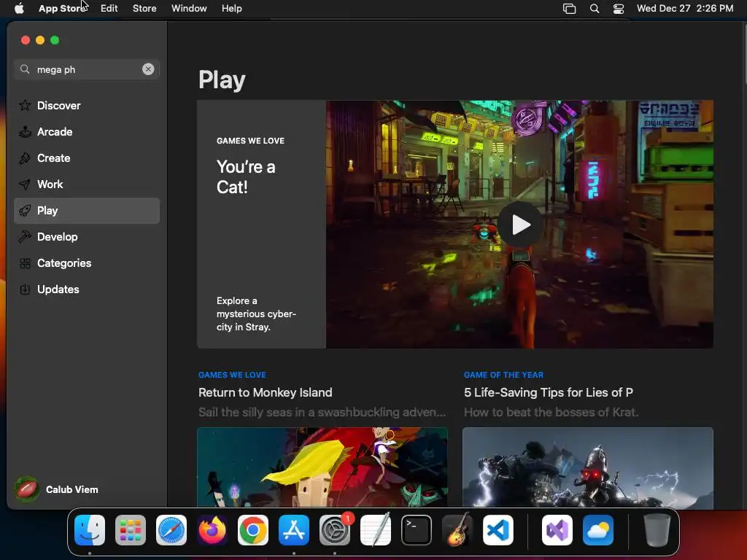Viewport: 747px width, 560px height.
Task: Play the Stray game video
Action: [520, 225]
